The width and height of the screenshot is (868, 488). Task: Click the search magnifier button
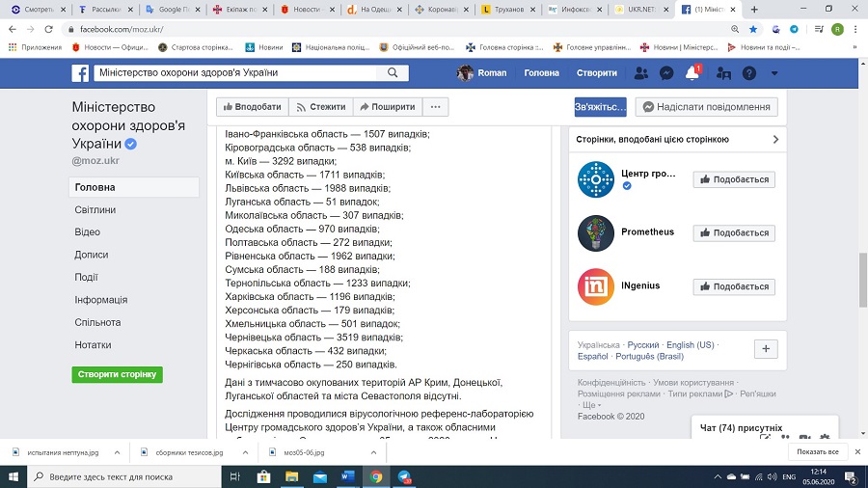[393, 73]
